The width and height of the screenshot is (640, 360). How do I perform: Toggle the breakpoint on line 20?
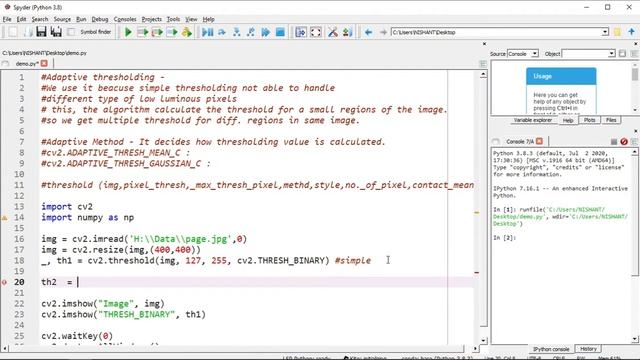[x=4, y=282]
